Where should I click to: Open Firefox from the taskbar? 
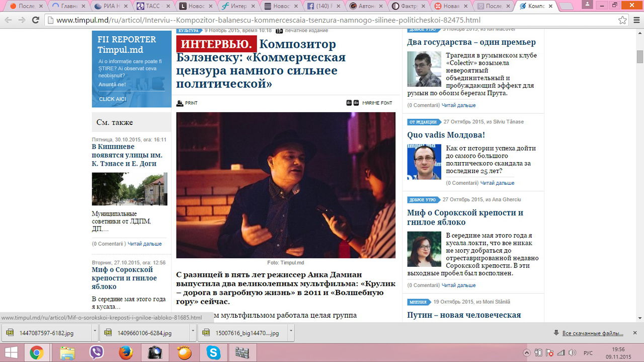tap(126, 352)
